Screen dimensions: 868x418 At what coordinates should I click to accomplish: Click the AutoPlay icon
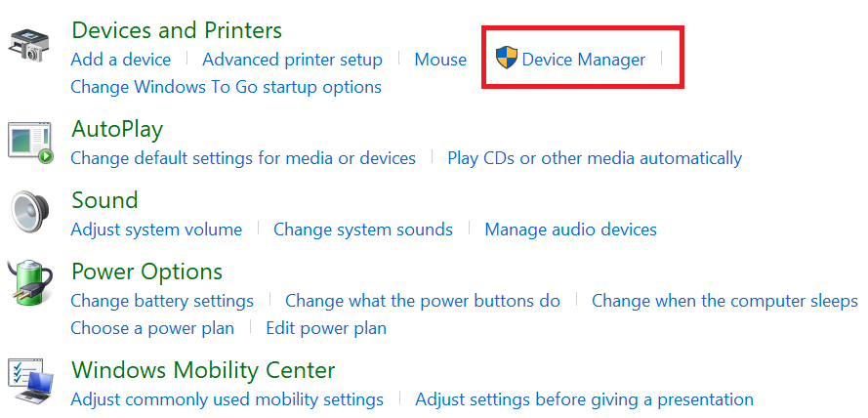30,143
